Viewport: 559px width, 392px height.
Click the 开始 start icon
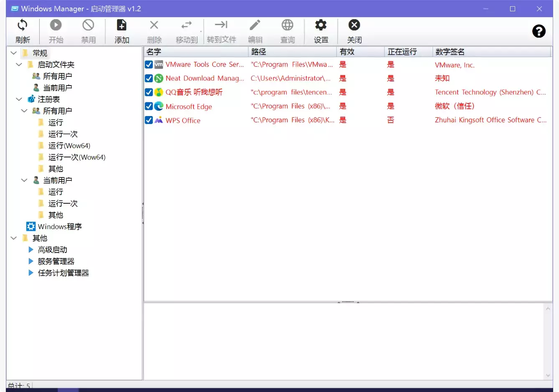click(x=56, y=25)
